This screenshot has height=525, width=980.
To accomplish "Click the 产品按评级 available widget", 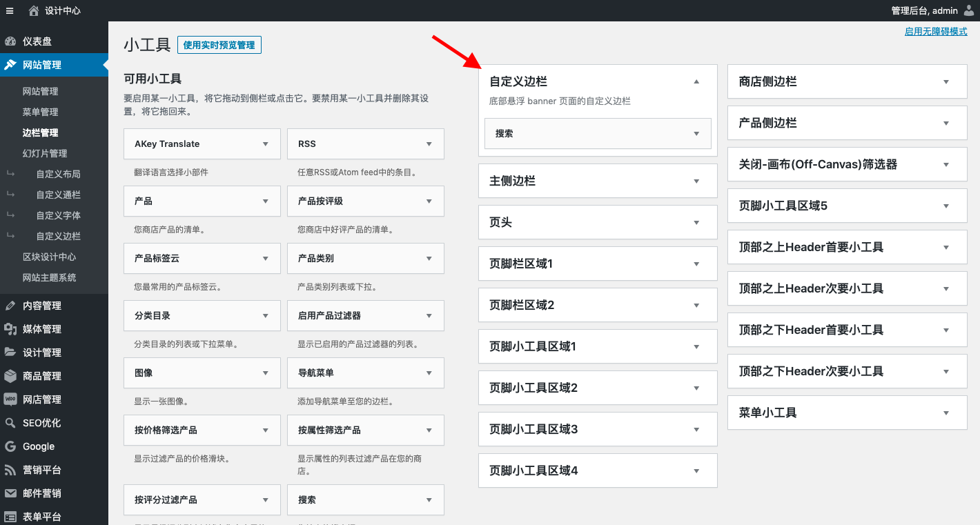I will [x=366, y=201].
